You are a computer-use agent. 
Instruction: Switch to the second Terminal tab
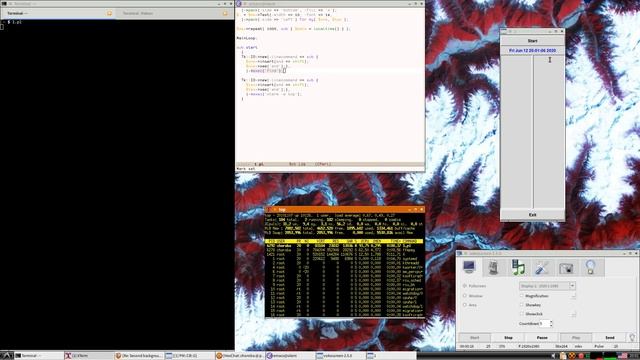click(174, 13)
